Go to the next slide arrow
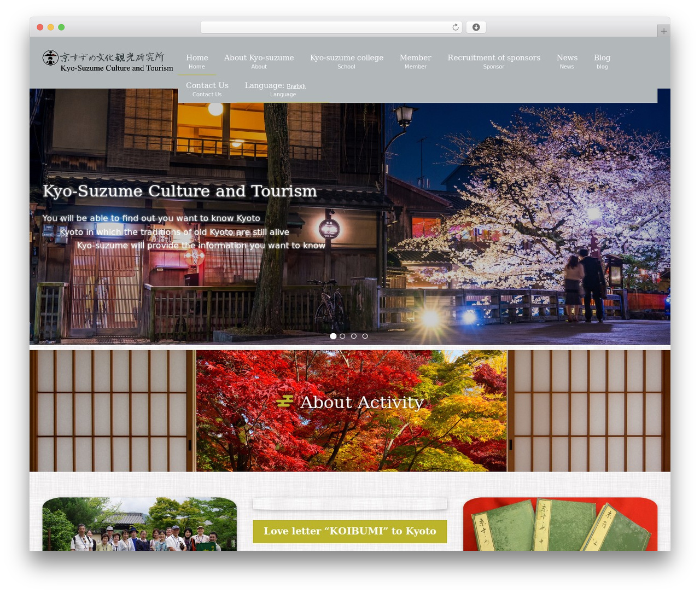The height and width of the screenshot is (593, 700). click(638, 219)
